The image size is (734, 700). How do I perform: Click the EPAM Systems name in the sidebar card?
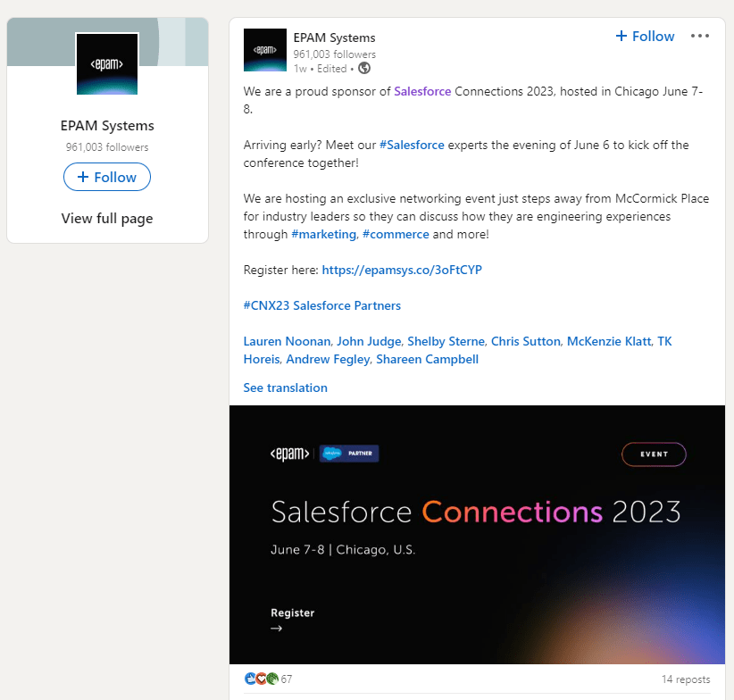(x=107, y=125)
